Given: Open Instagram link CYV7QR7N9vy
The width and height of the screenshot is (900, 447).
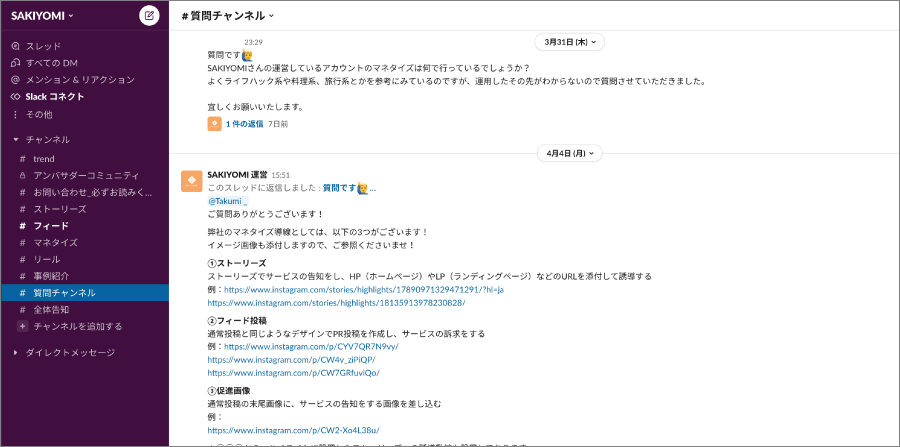Looking at the screenshot, I should pyautogui.click(x=311, y=347).
